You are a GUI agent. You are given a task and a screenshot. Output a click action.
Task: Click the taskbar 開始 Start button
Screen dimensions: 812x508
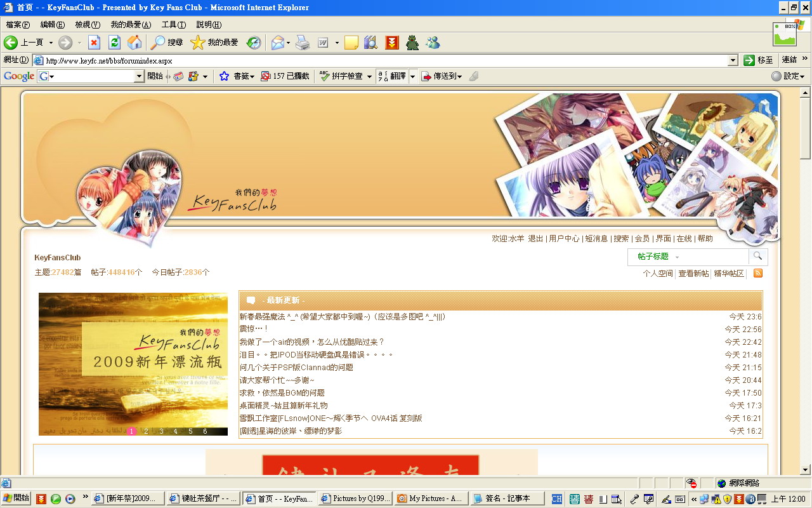pyautogui.click(x=16, y=498)
